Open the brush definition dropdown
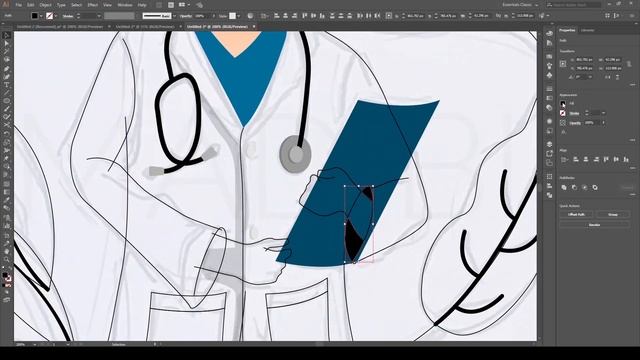 [174, 16]
